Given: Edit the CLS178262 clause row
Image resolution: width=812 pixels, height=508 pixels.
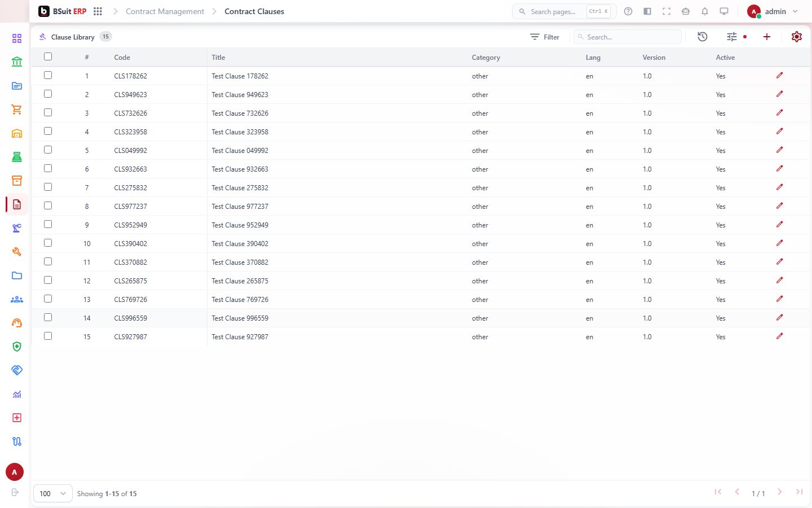Looking at the screenshot, I should [x=780, y=76].
